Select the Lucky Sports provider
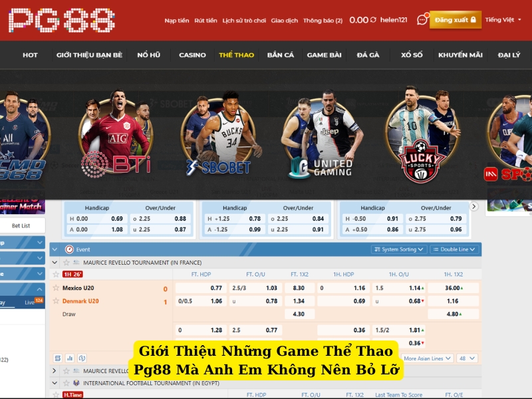The width and height of the screenshot is (532, 399). coord(422,134)
